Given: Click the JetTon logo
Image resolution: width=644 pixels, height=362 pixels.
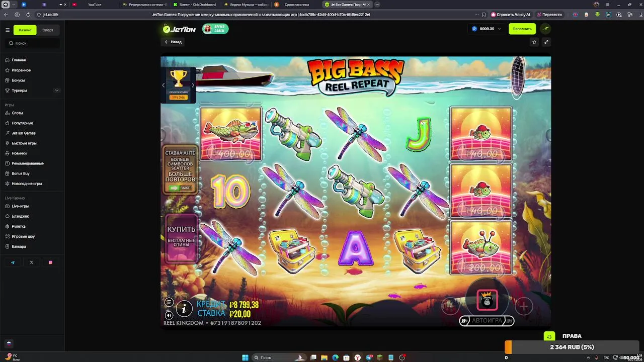Looking at the screenshot, I should click(179, 29).
